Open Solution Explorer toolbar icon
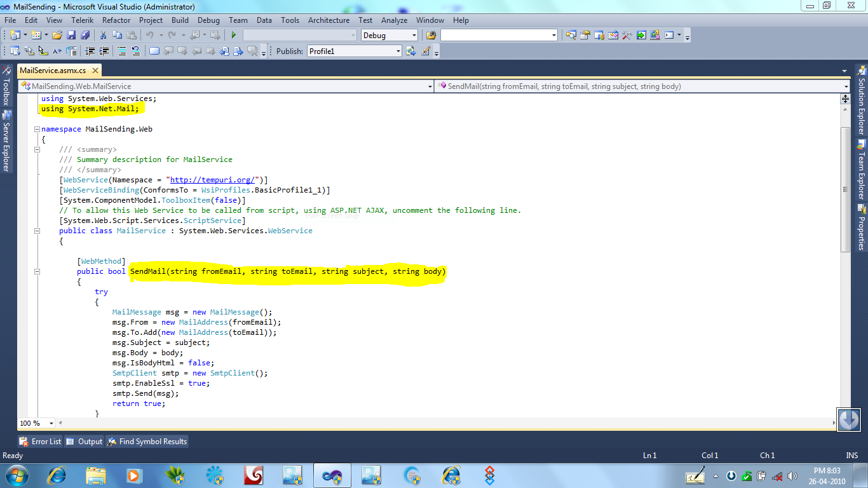Screen dimensions: 868x488 coord(571,36)
